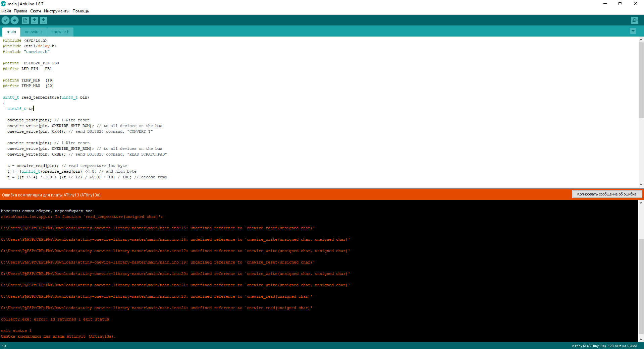
Task: Click the 'uint16_t t;' line
Action: click(x=20, y=109)
